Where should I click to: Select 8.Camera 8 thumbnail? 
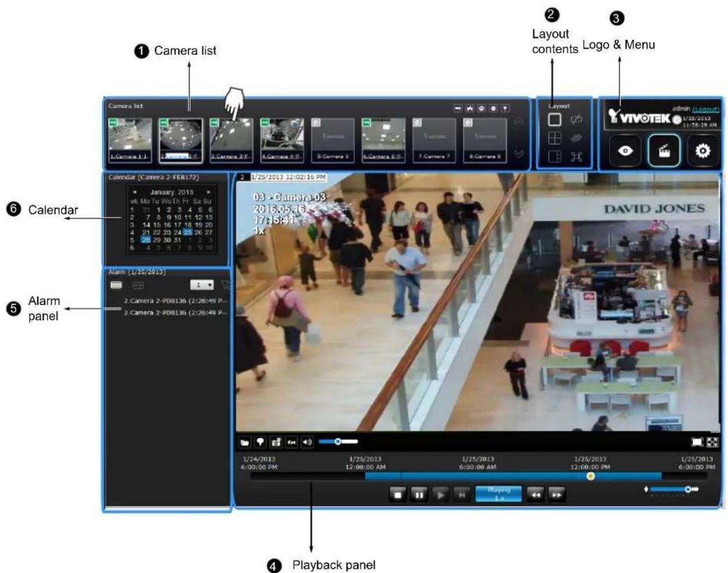click(485, 141)
